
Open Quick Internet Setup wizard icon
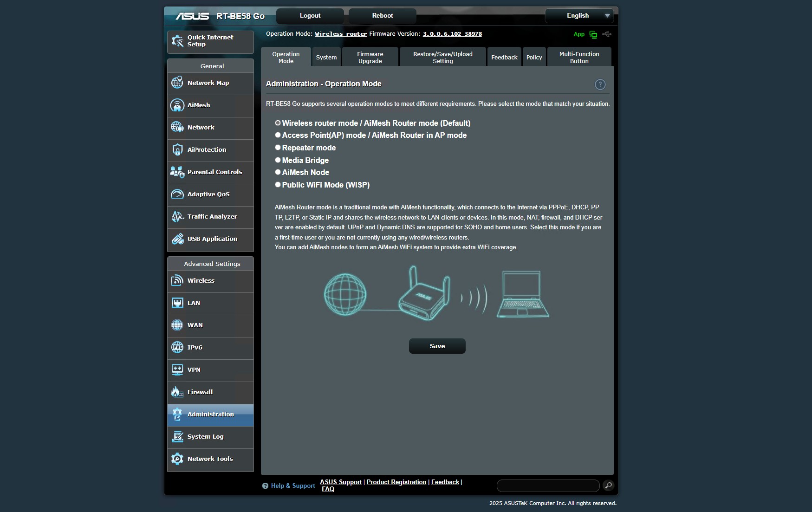tap(177, 41)
